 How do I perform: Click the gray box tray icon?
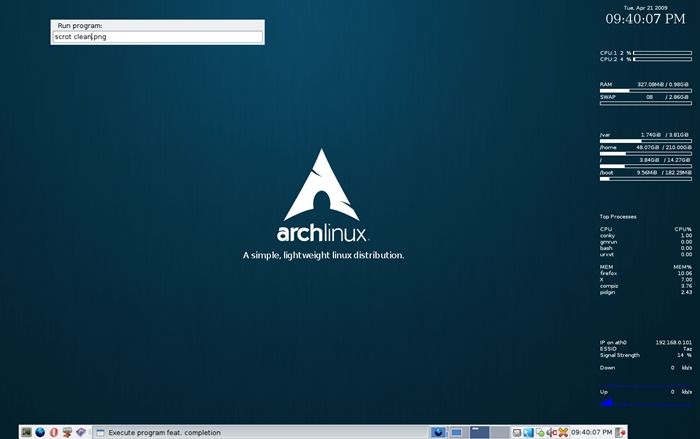click(517, 432)
